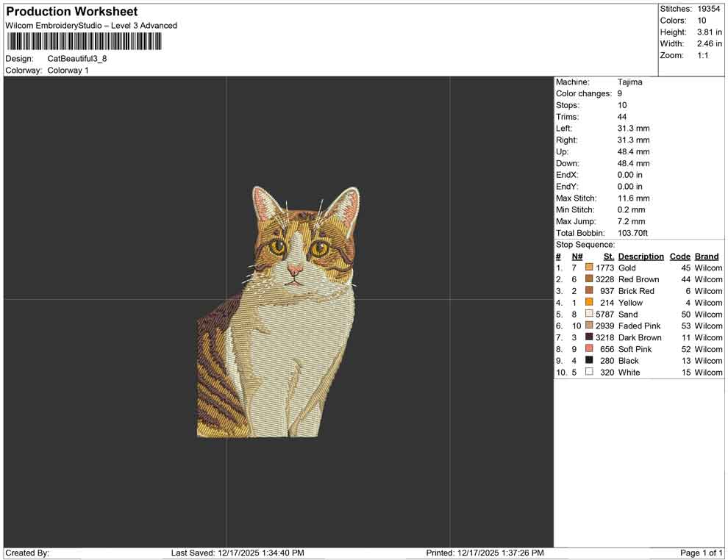728x560 pixels.
Task: Click the Soft Pink swatch
Action: click(589, 349)
